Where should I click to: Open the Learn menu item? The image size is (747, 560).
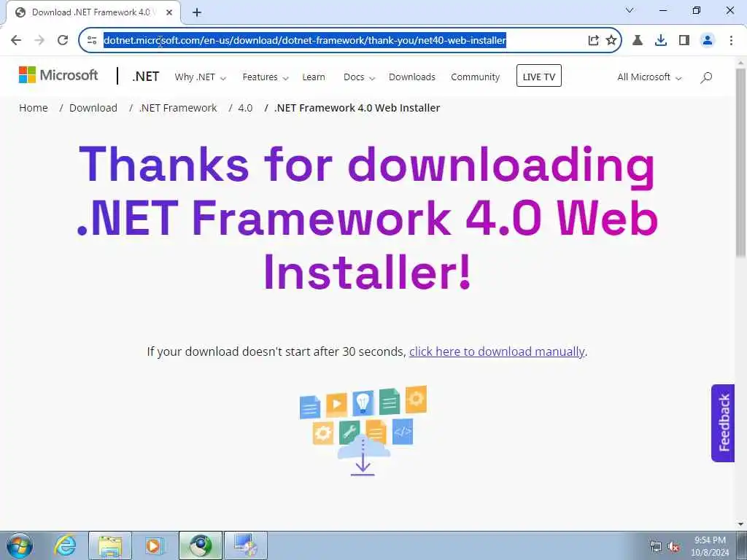pos(314,77)
